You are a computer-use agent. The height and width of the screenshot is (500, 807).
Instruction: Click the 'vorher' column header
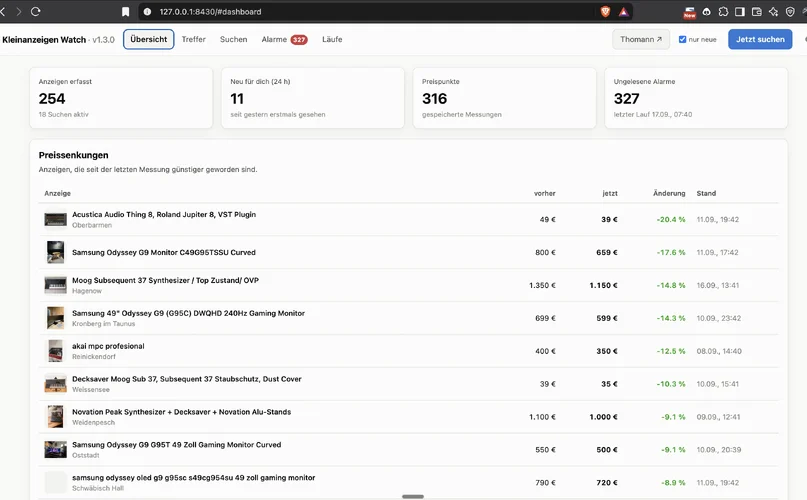pyautogui.click(x=545, y=193)
